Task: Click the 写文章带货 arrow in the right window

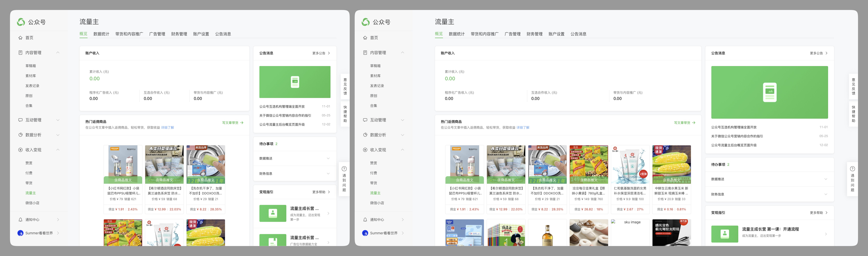Action: pos(694,123)
